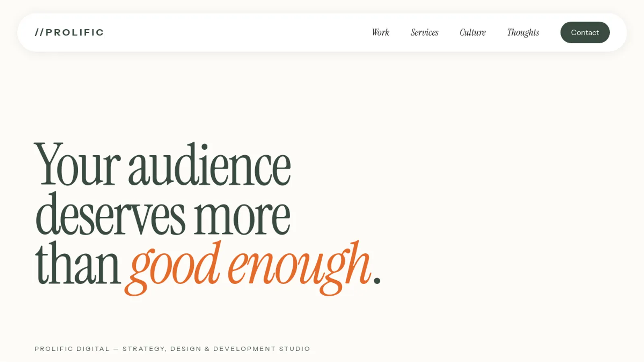Image resolution: width=644 pixels, height=362 pixels.
Task: Click the 'Your audience' headline line
Action: (x=163, y=164)
